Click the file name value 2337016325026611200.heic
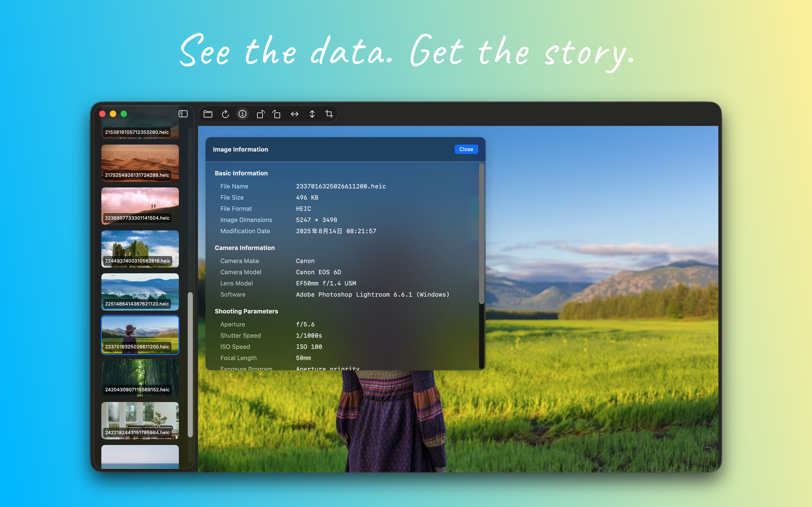 click(x=341, y=186)
